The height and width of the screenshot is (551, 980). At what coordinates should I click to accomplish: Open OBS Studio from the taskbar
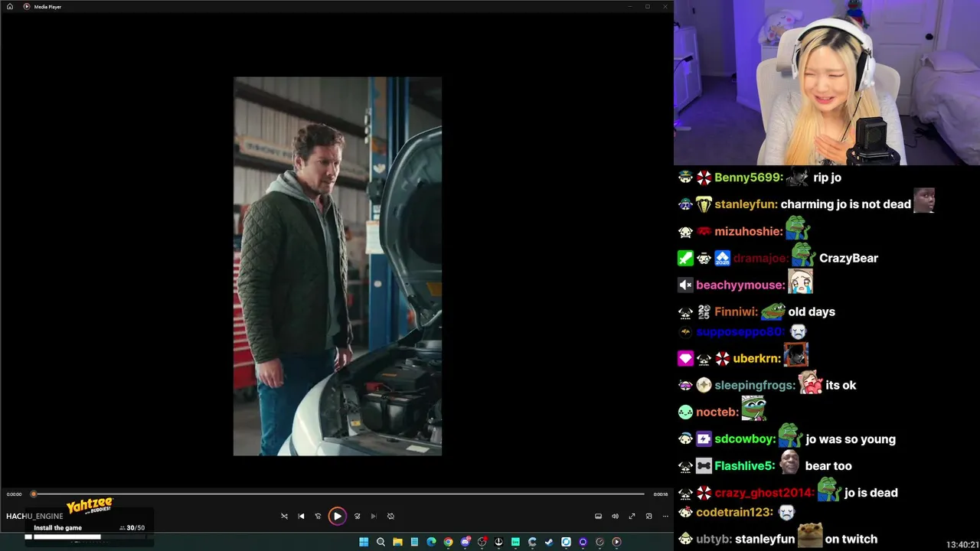coord(482,542)
